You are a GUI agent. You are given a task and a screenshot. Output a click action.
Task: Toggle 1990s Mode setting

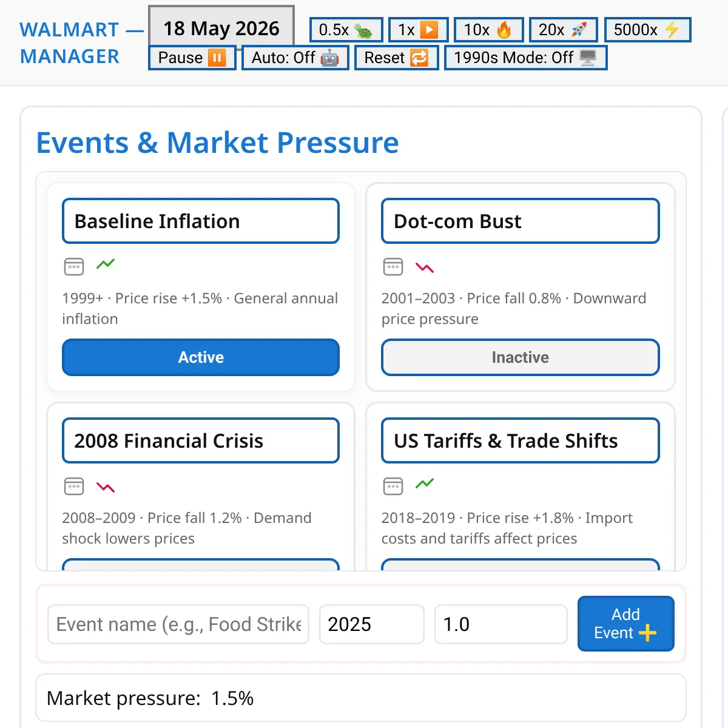525,58
